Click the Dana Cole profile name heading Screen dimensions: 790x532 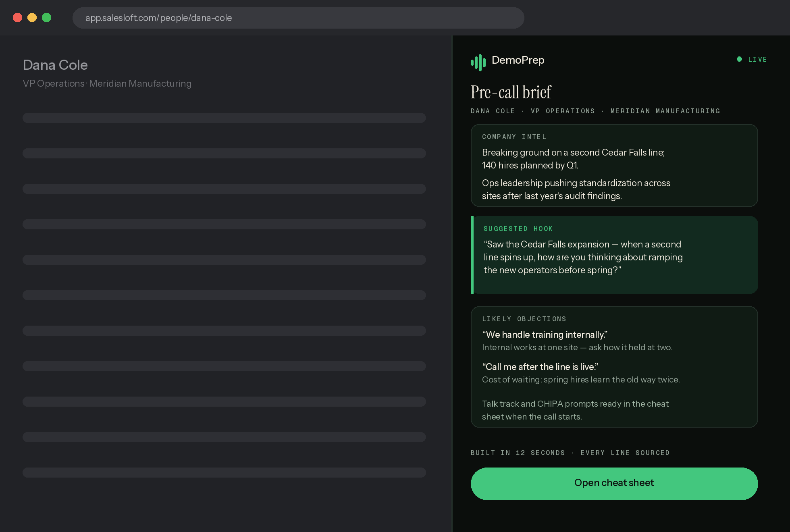pos(55,65)
